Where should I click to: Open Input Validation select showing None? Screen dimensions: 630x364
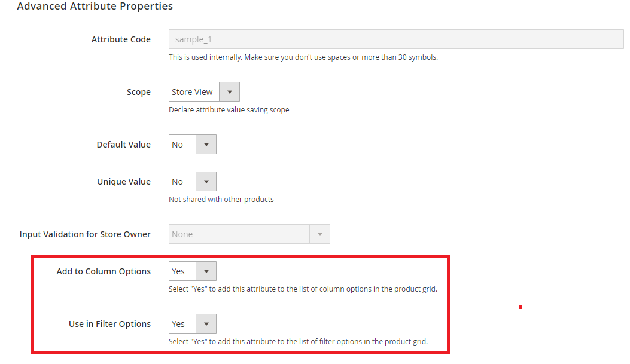pyautogui.click(x=239, y=234)
